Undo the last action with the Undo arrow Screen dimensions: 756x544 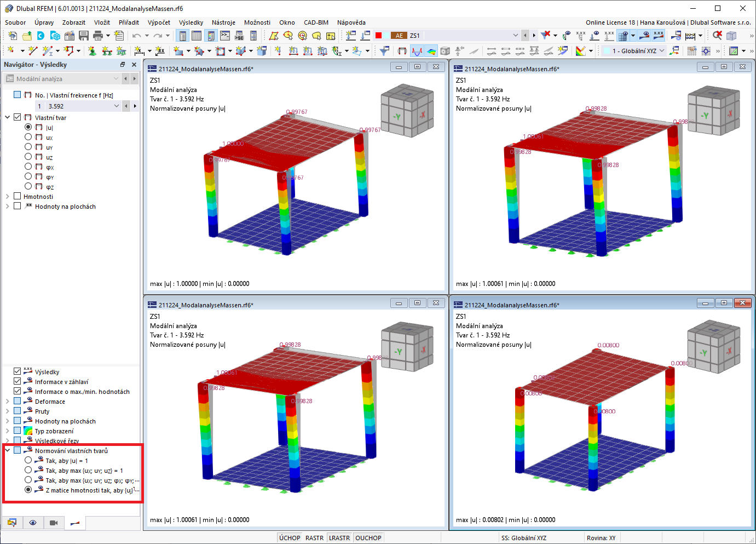(x=136, y=35)
